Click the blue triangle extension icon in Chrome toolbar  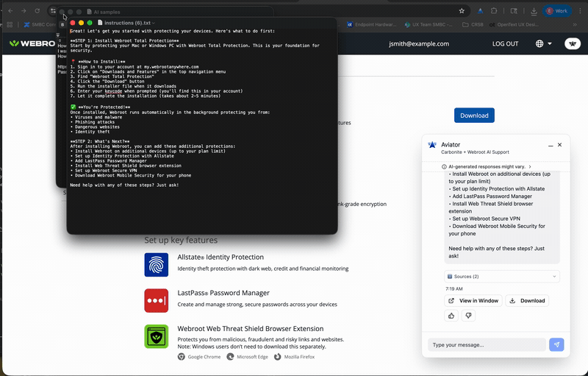480,11
